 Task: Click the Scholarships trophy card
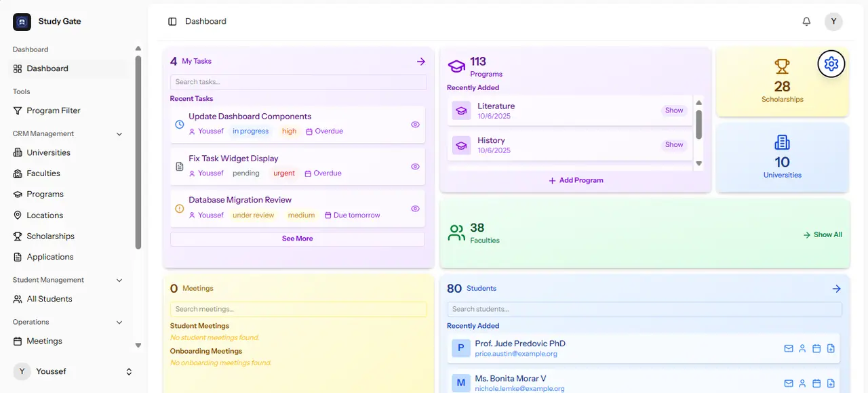click(783, 82)
